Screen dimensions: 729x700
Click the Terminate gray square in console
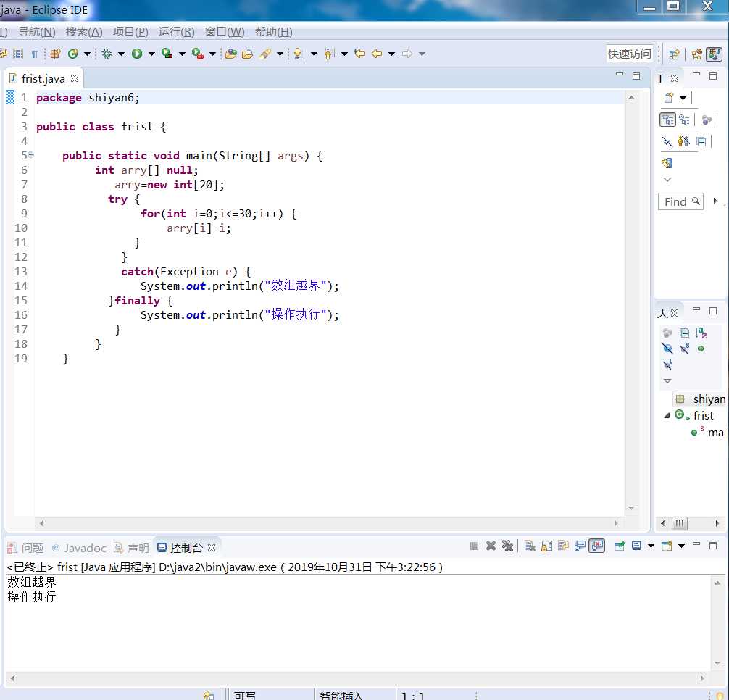(x=474, y=546)
